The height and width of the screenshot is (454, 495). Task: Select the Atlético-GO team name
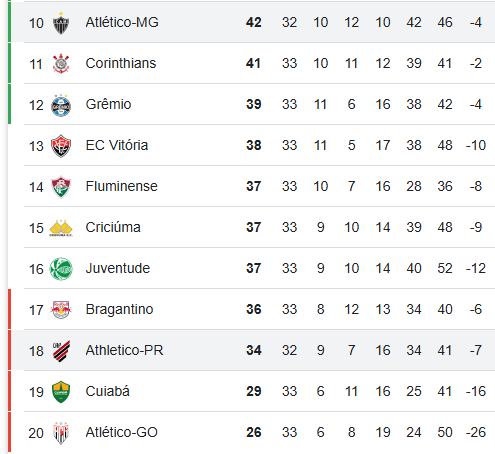point(121,432)
